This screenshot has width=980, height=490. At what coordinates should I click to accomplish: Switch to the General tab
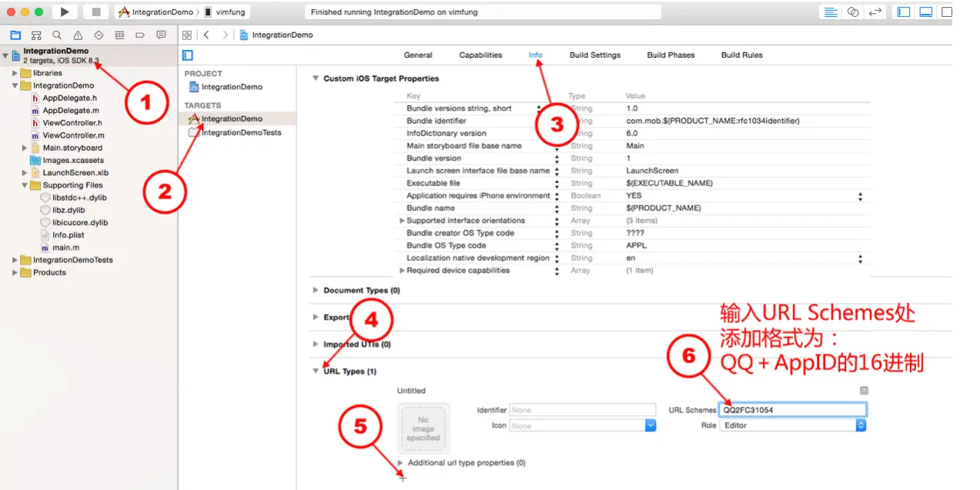[x=418, y=55]
